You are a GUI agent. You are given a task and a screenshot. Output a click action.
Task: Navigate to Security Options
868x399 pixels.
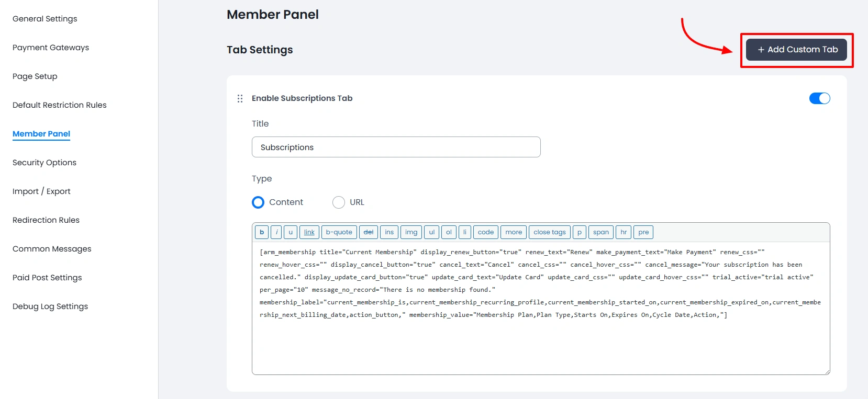(44, 163)
